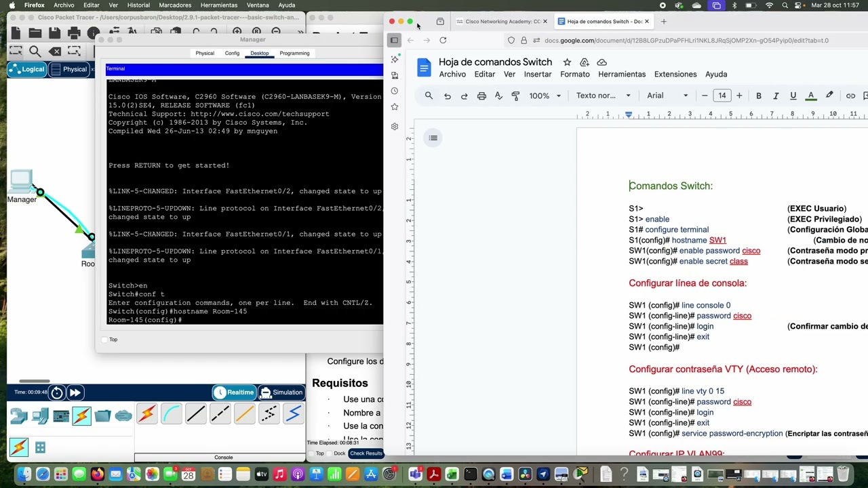
Task: Click the Open folder icon in Packet Tracer
Action: [35, 33]
